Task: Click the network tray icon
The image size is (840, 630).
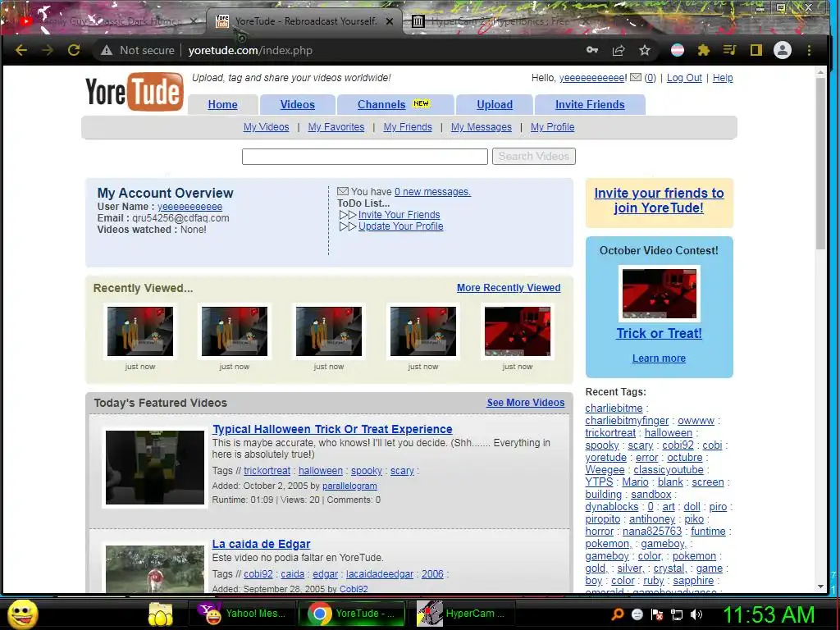Action: (677, 614)
